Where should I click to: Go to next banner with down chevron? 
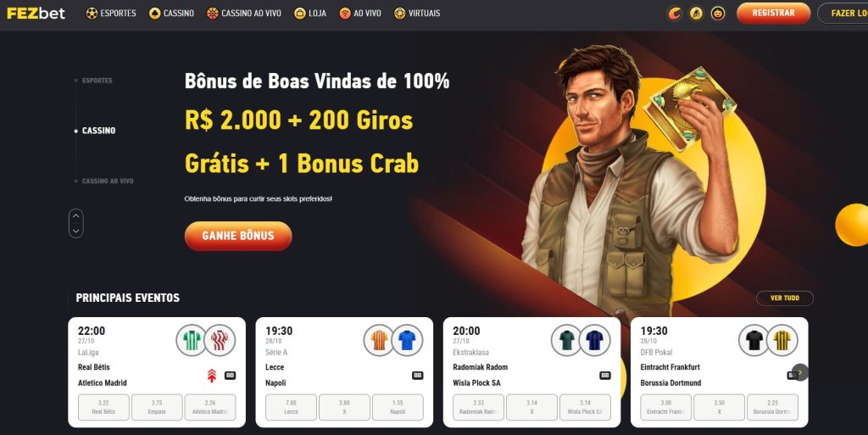point(75,231)
